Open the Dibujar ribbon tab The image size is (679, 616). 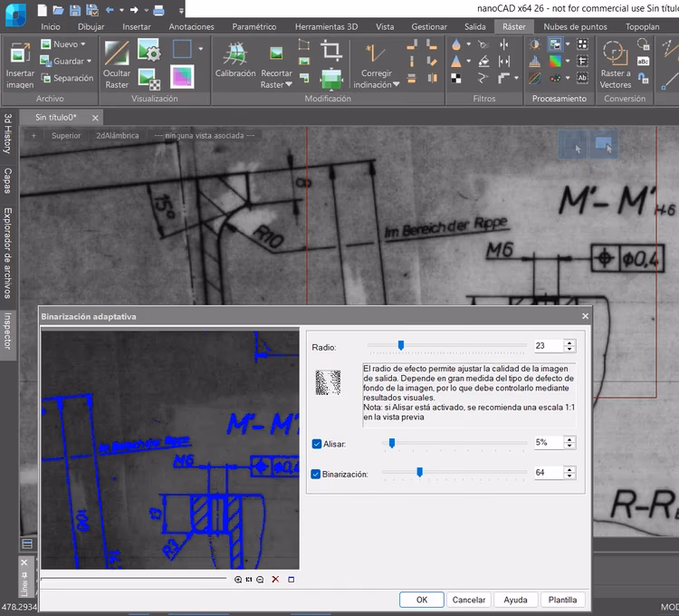[91, 27]
